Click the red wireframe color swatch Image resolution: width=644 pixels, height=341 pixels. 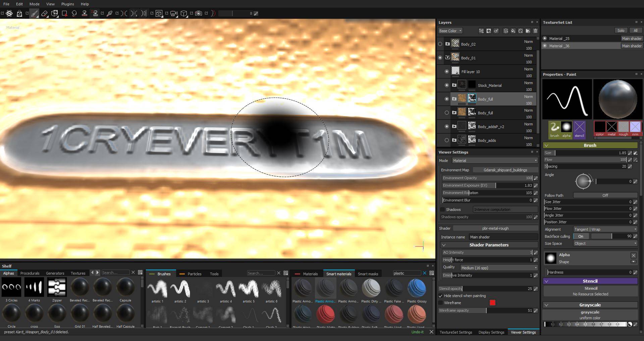492,303
